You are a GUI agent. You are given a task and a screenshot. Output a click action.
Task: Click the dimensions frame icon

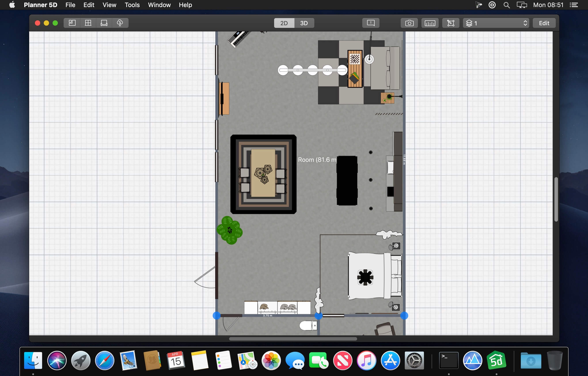pyautogui.click(x=451, y=23)
